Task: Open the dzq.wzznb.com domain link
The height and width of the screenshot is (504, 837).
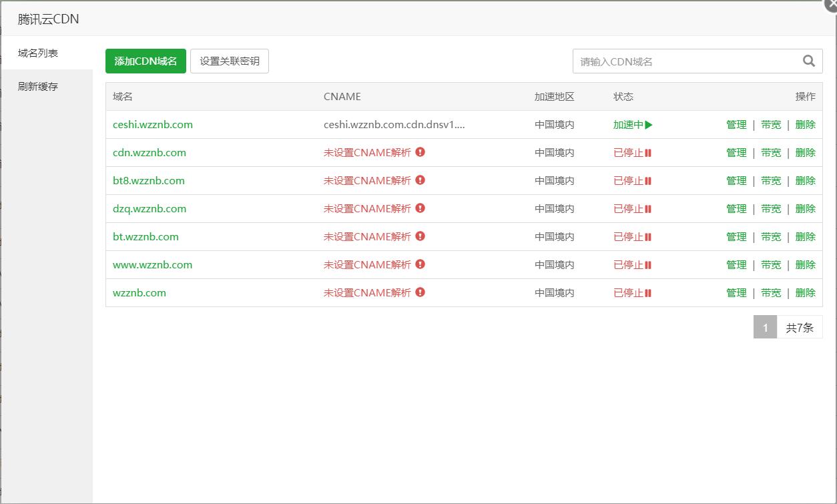Action: [x=150, y=209]
